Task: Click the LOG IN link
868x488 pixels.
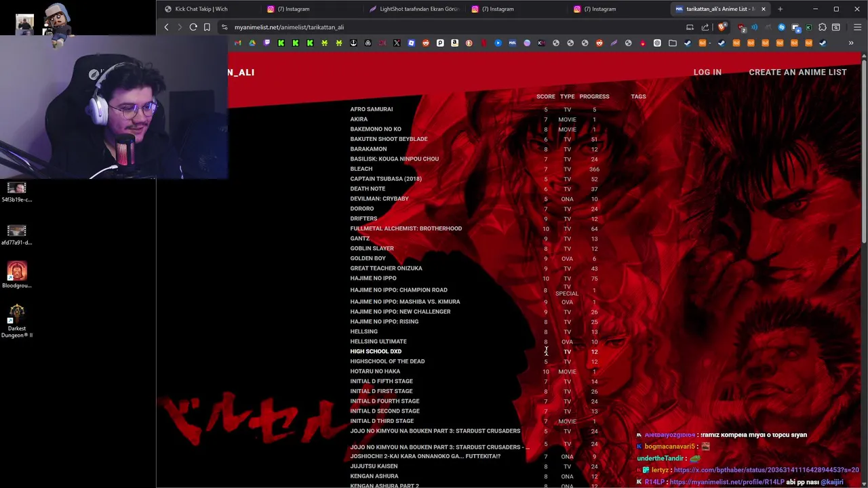Action: [x=707, y=72]
